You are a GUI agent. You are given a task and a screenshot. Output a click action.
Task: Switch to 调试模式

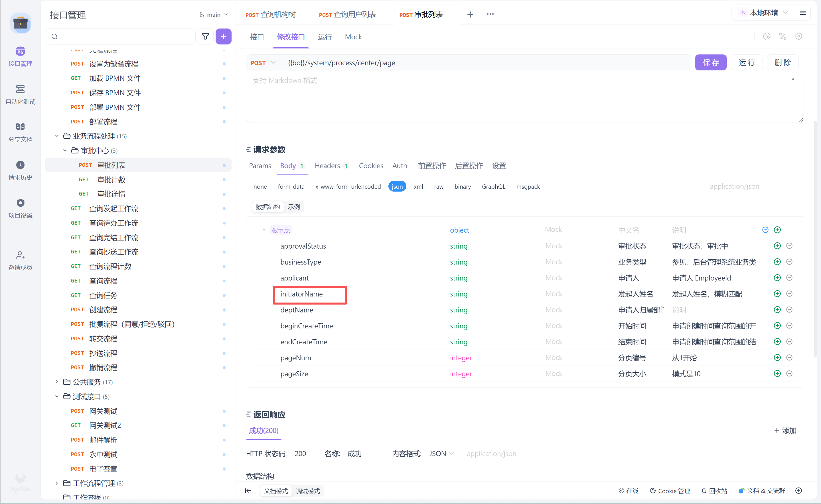point(307,491)
